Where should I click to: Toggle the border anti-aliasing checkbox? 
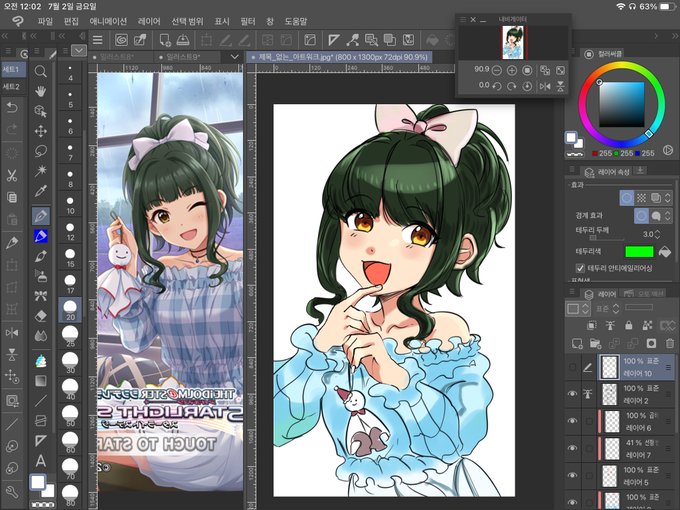(x=580, y=268)
